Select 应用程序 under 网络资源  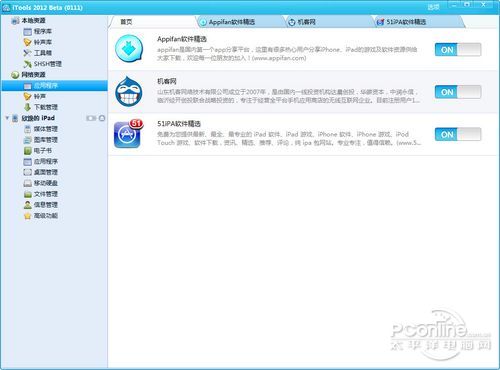54,86
